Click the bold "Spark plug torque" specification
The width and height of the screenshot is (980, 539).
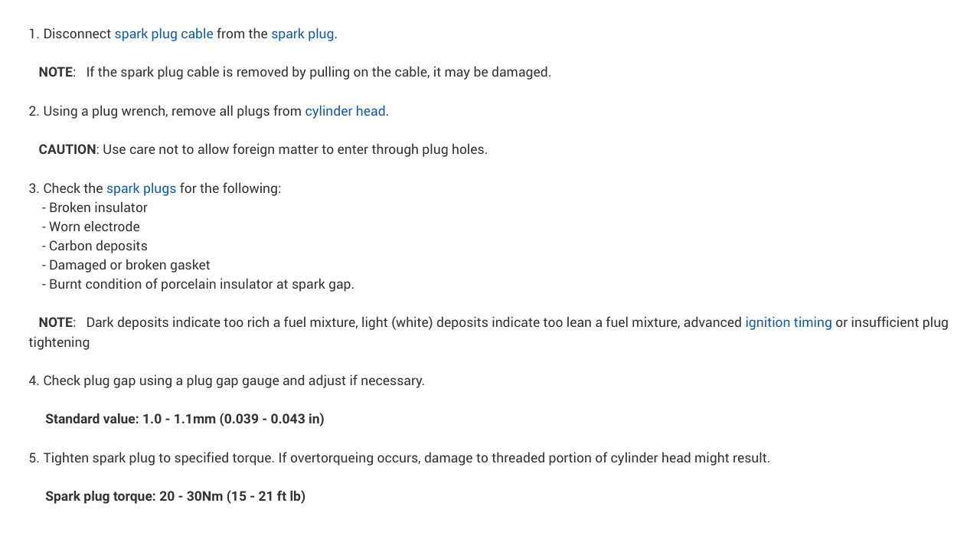click(175, 496)
